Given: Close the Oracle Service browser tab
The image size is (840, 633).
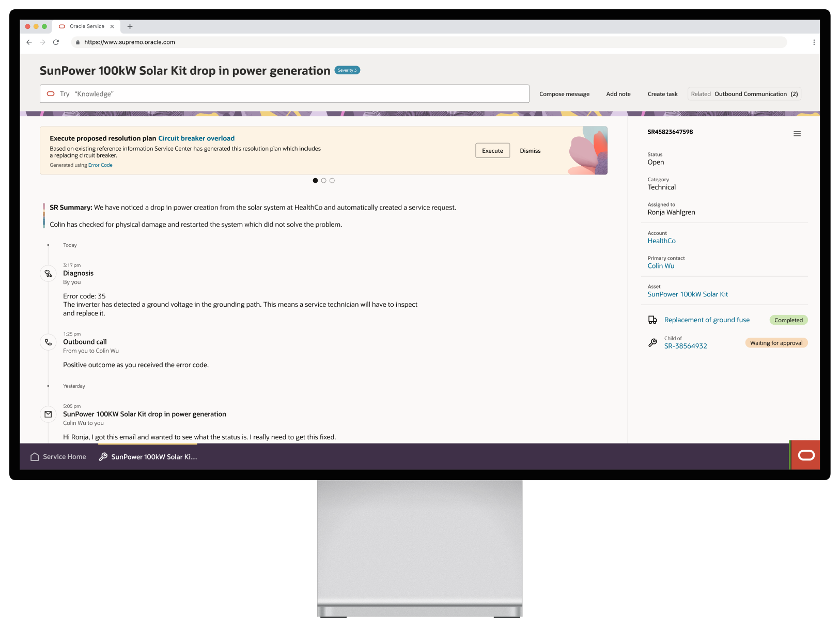Looking at the screenshot, I should [112, 26].
